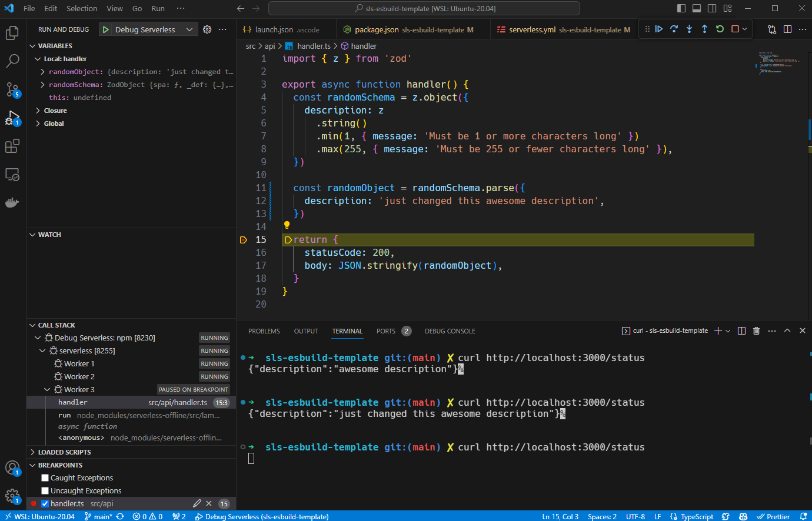The height and width of the screenshot is (521, 812).
Task: Toggle secondary side bar layout icon
Action: (x=712, y=8)
